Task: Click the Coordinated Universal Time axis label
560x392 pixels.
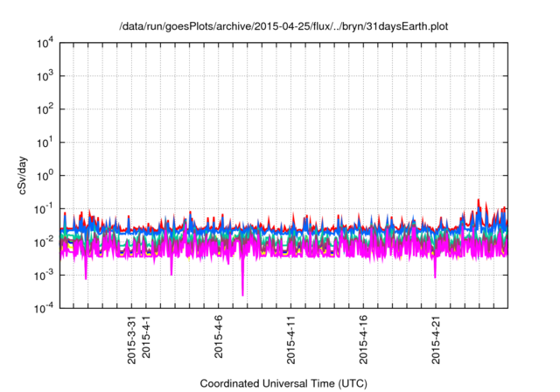Action: (x=283, y=384)
